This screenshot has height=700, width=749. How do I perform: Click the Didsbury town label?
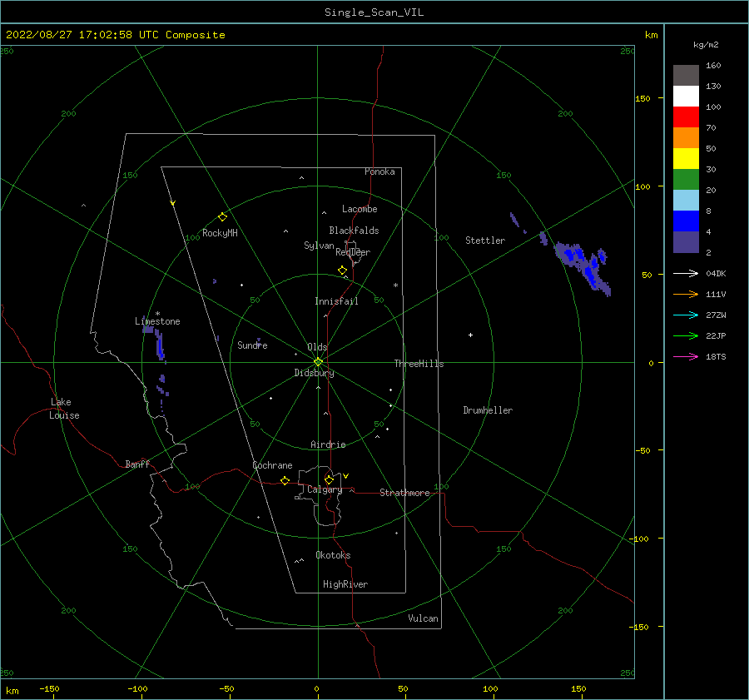tap(315, 373)
